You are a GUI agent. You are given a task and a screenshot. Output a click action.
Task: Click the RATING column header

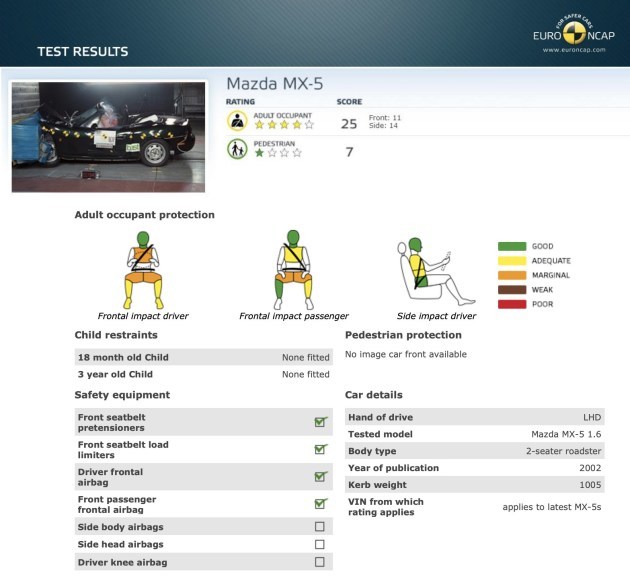pos(240,102)
